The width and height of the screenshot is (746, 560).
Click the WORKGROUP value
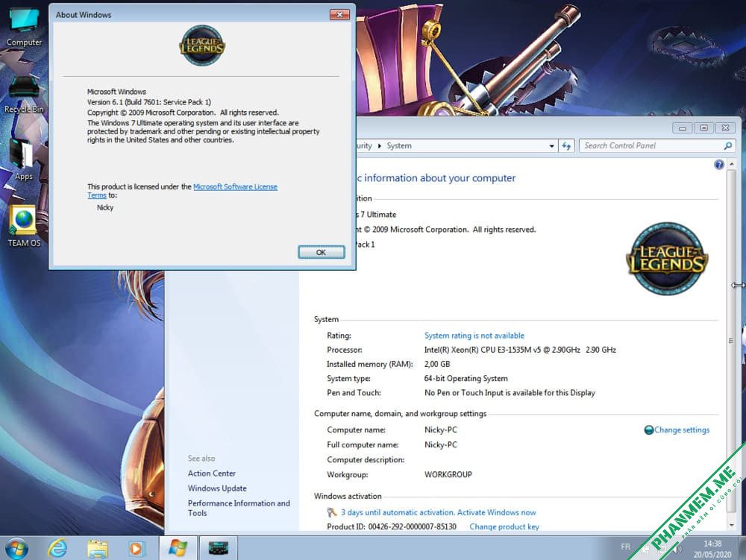click(x=448, y=474)
